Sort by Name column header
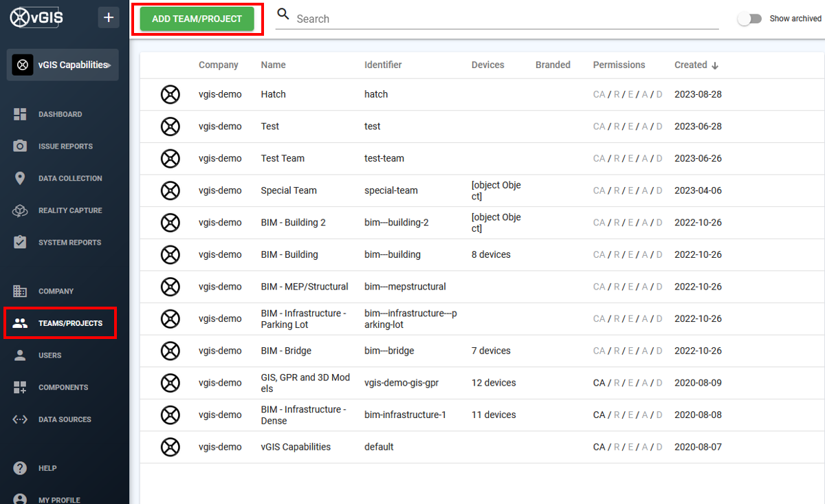 click(274, 65)
